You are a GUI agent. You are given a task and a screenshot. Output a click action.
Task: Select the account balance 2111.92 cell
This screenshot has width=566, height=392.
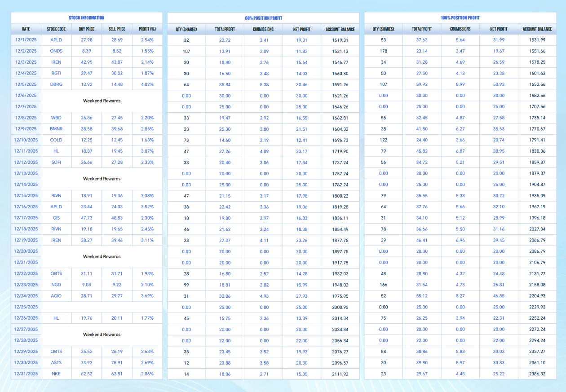(x=340, y=374)
